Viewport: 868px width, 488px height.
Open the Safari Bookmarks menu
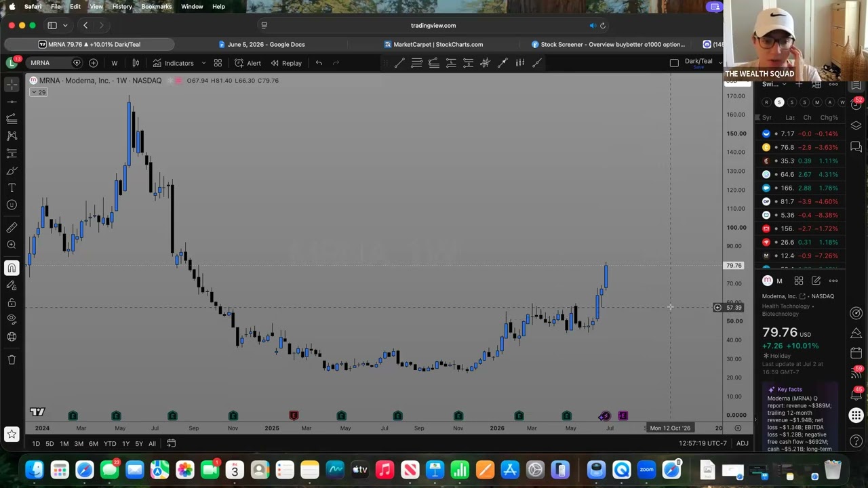pos(156,7)
